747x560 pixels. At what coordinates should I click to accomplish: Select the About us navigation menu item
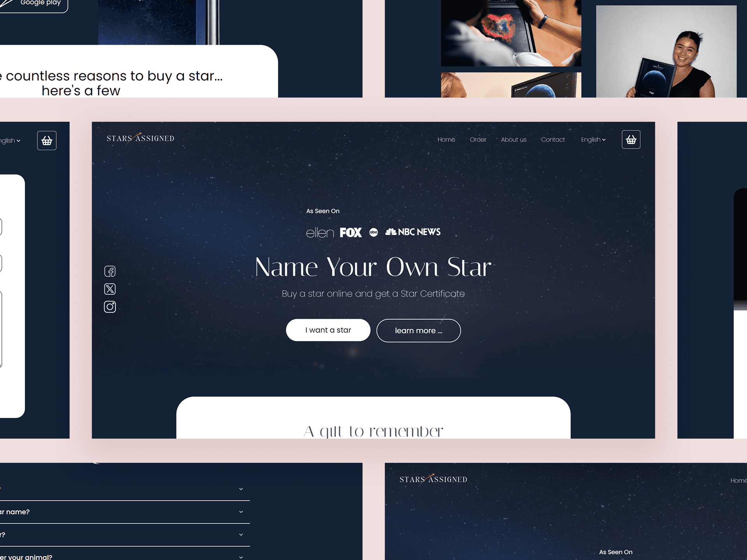(x=513, y=139)
